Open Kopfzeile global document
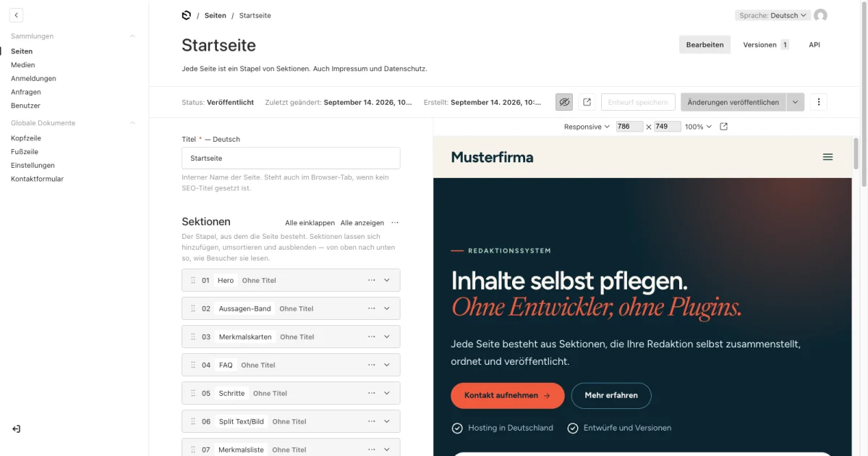 tap(26, 138)
